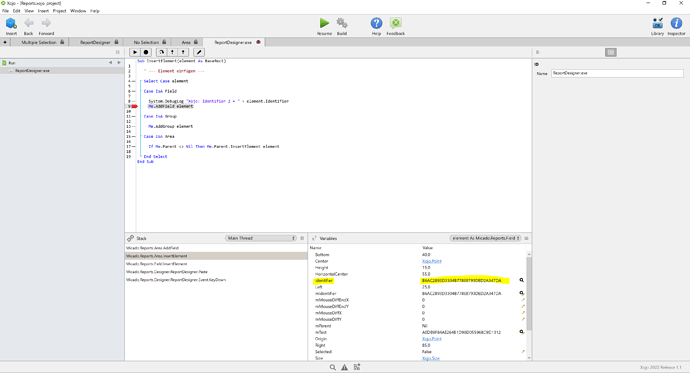Screen dimensions: 690x373
Task: Step into the current method
Action: coord(172,52)
